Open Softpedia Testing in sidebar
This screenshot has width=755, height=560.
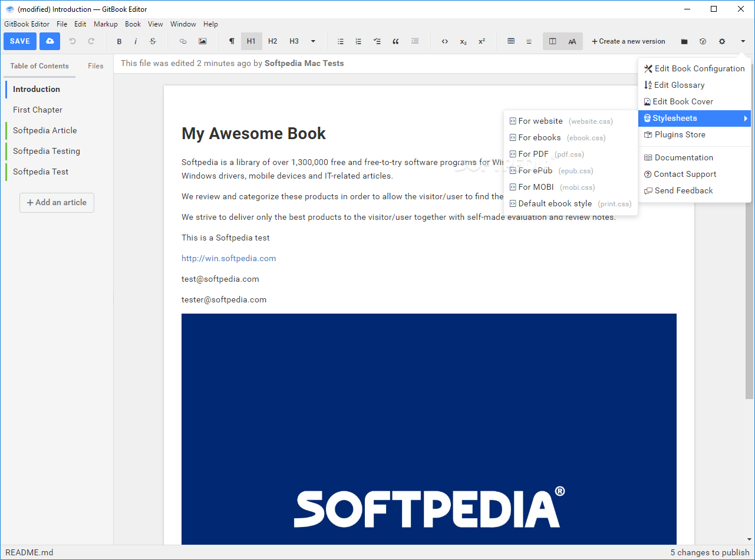point(59,151)
